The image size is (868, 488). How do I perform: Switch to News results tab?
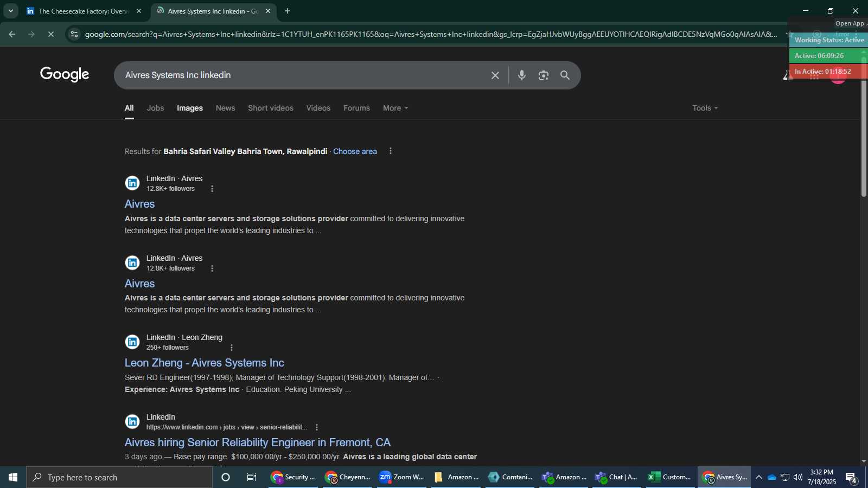tap(225, 108)
